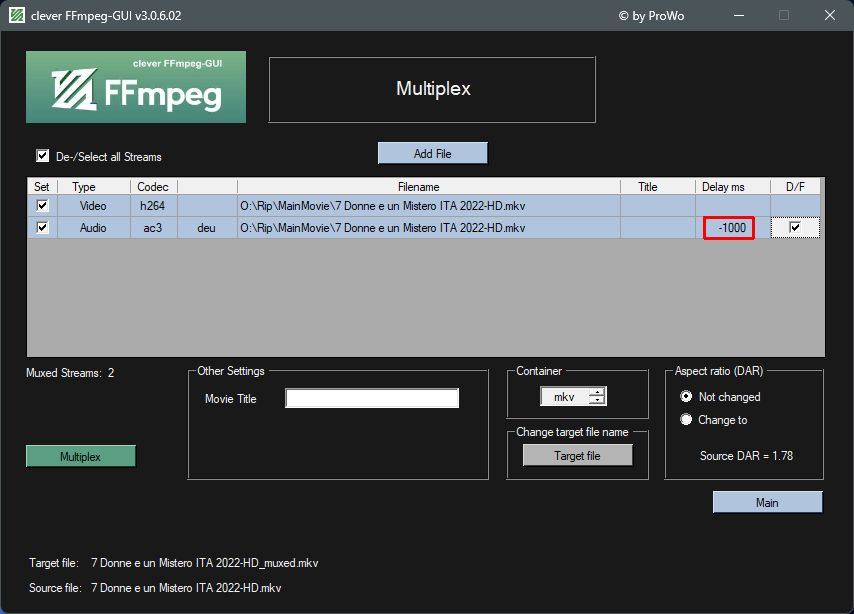Viewport: 854px width, 614px height.
Task: Click the Add File button
Action: coord(432,154)
